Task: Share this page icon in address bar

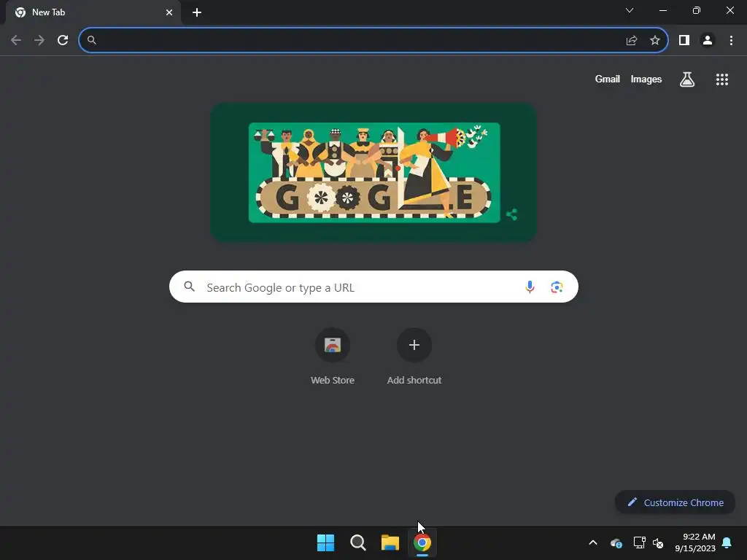Action: click(x=632, y=41)
